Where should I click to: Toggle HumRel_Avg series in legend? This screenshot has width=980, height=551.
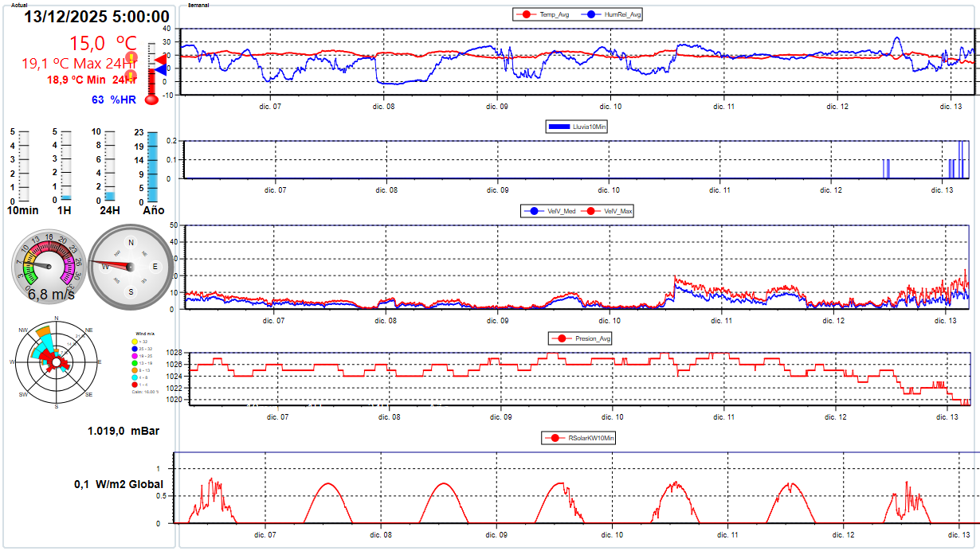click(x=614, y=14)
